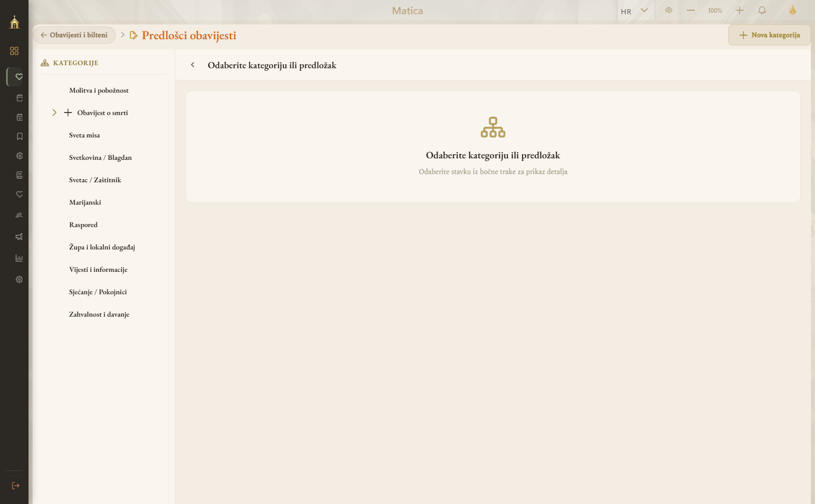Open the bookmark icon in sidebar
The height and width of the screenshot is (504, 815).
(x=19, y=136)
